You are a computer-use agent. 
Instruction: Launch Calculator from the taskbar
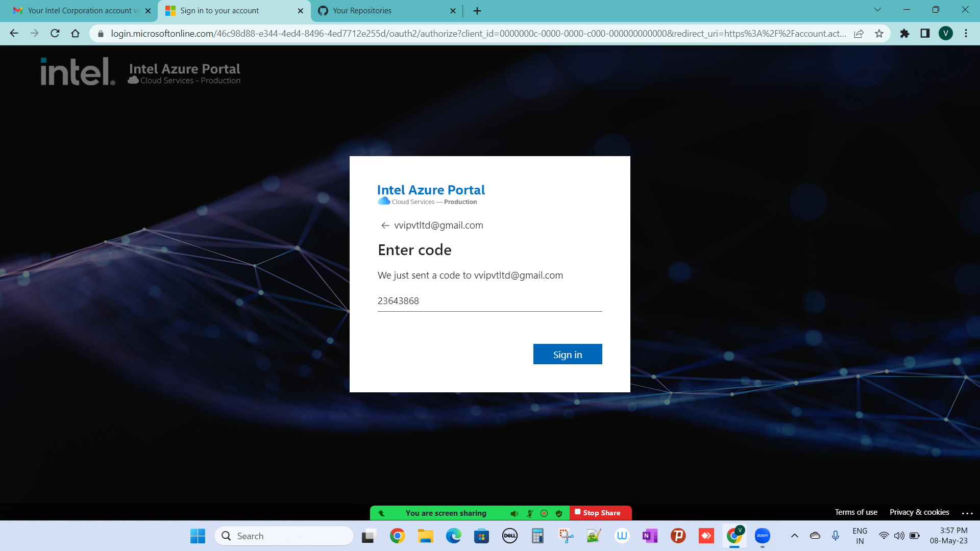(537, 536)
